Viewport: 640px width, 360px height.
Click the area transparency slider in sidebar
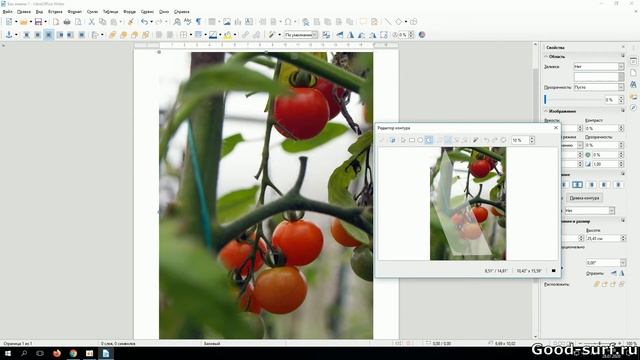click(x=573, y=99)
